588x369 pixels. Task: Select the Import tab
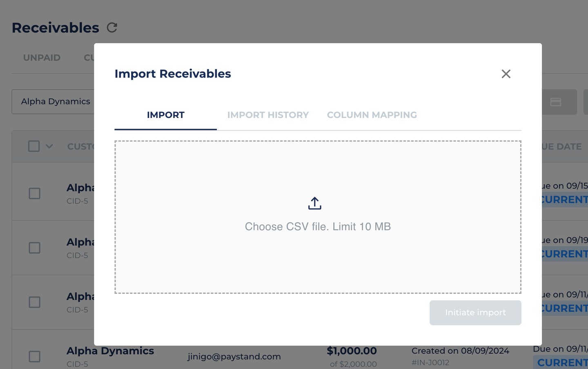[x=166, y=115]
